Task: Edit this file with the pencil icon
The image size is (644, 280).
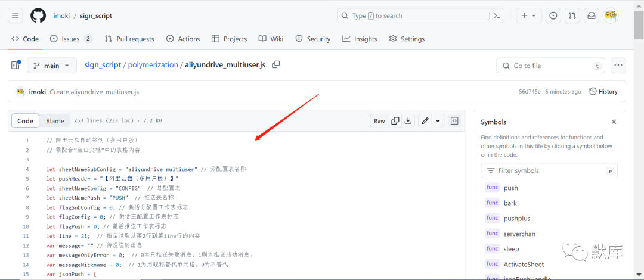Action: [425, 121]
